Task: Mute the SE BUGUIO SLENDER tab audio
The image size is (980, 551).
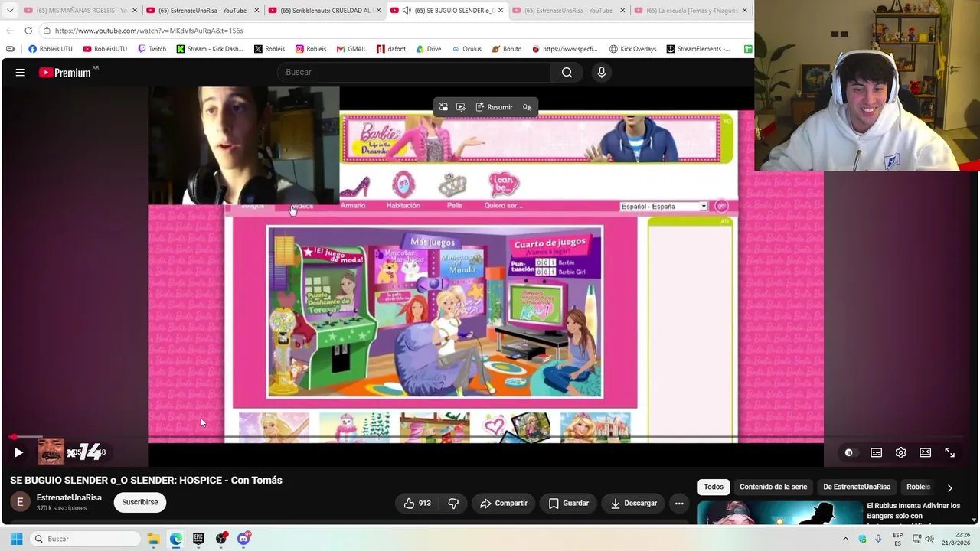Action: click(x=407, y=11)
